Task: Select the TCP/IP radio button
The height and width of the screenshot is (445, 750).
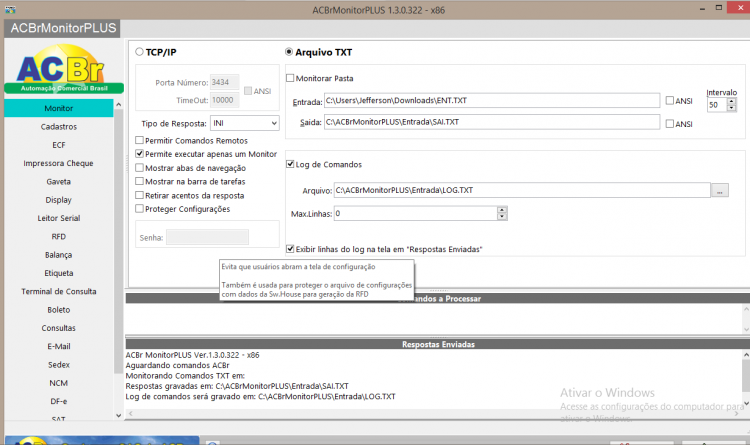Action: pos(139,52)
